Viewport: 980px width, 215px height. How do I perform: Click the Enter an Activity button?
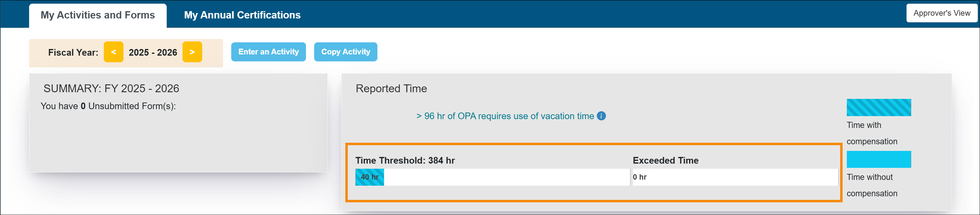coord(268,52)
